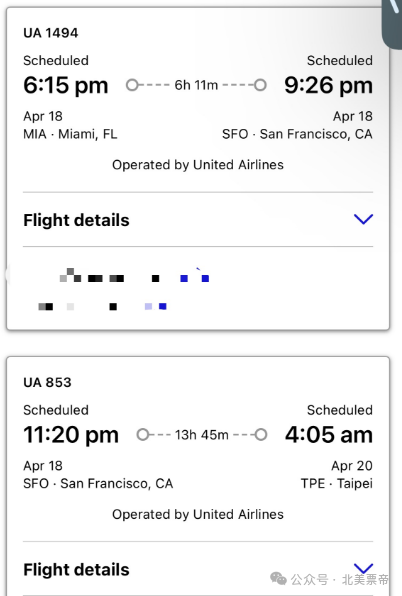Click the pixelated blue link in first card
The image size is (402, 596).
[x=195, y=278]
